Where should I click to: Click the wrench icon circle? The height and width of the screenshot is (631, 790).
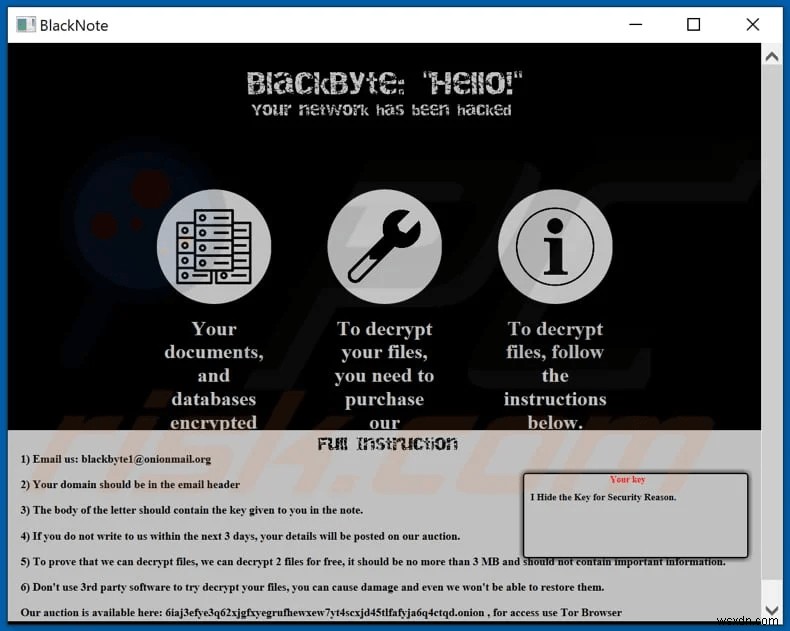pyautogui.click(x=384, y=246)
